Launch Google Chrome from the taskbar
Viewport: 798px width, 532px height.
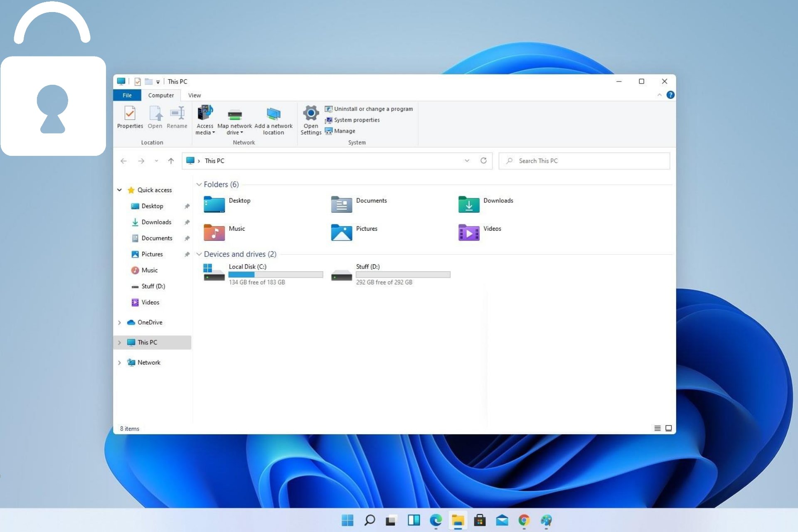(x=524, y=520)
